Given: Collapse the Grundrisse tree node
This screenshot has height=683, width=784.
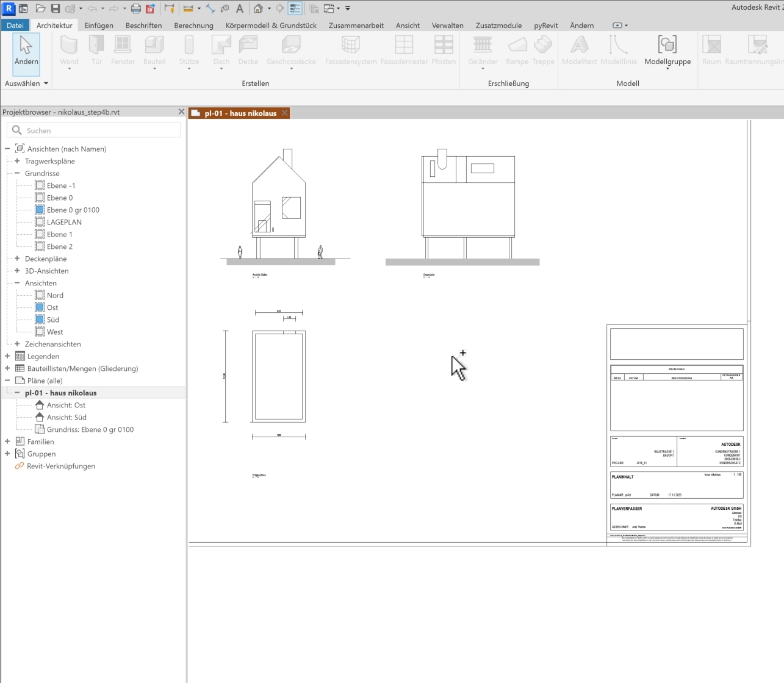Looking at the screenshot, I should coord(17,173).
